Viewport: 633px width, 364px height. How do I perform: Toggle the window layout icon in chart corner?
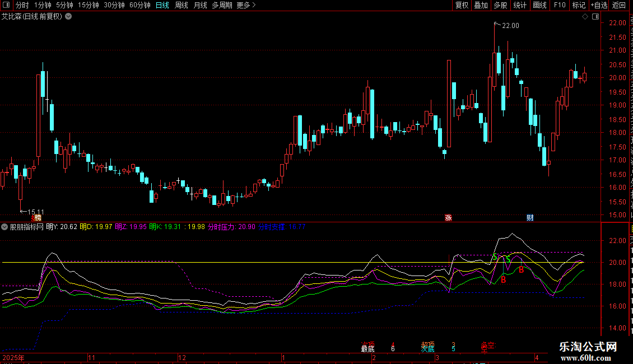pyautogui.click(x=595, y=17)
